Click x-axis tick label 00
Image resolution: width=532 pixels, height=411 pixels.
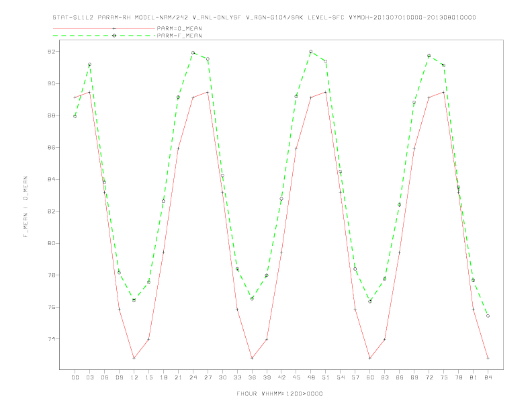coord(75,377)
